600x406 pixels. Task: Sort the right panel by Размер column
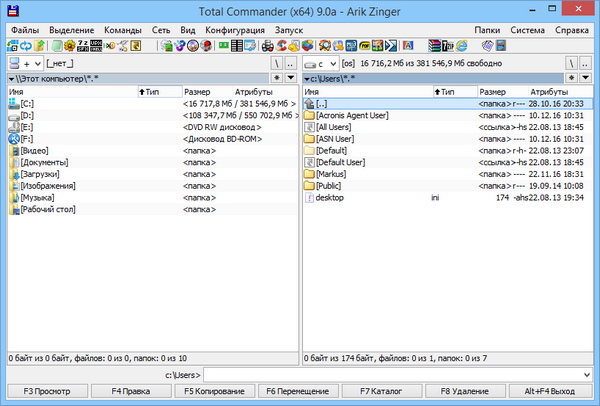tap(492, 91)
